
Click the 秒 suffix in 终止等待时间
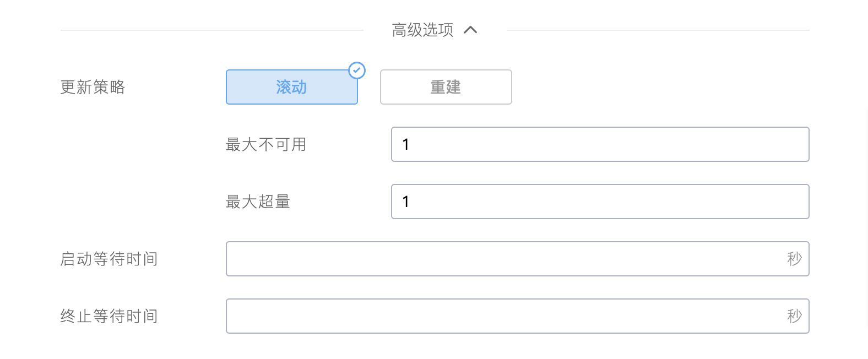coord(794,316)
